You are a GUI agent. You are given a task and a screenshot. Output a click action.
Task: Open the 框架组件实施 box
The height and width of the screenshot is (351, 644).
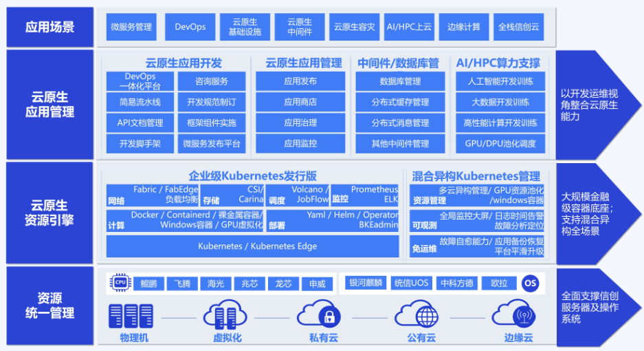212,123
